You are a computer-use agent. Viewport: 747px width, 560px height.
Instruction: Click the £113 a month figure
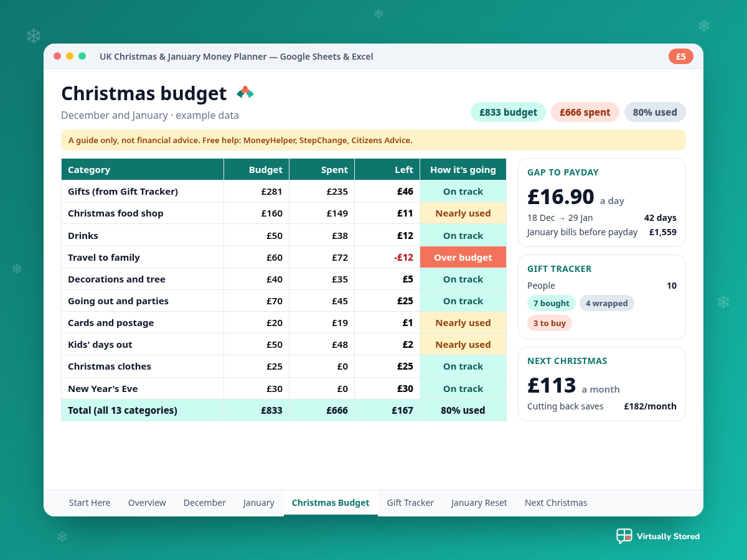[552, 385]
